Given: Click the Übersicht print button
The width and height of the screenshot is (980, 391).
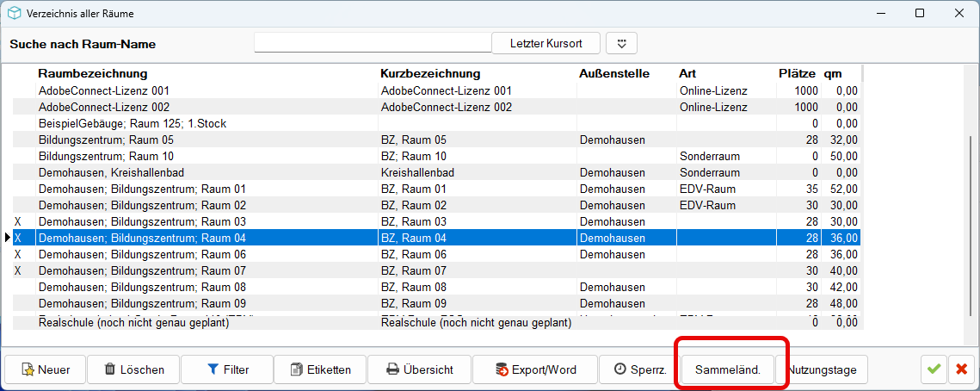Looking at the screenshot, I should point(419,369).
